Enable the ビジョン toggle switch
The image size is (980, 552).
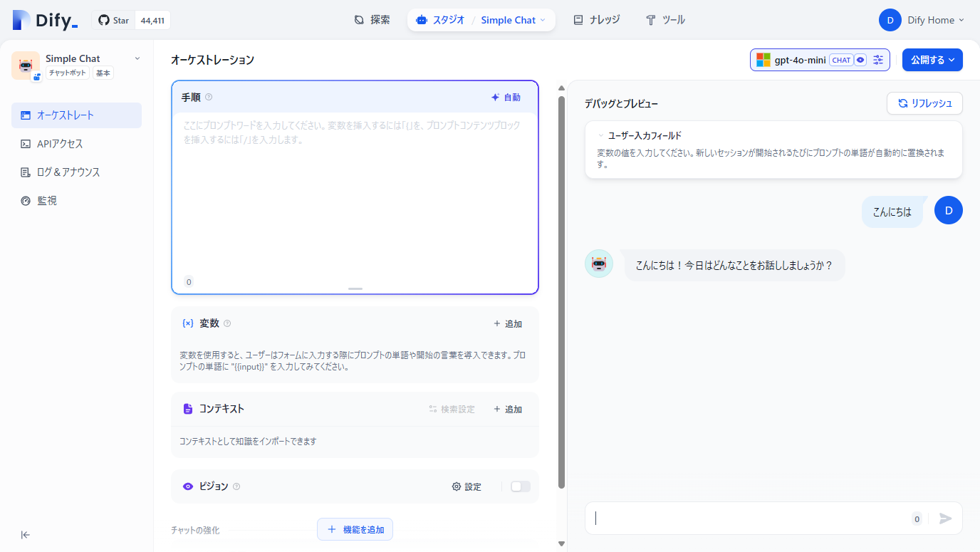(520, 486)
